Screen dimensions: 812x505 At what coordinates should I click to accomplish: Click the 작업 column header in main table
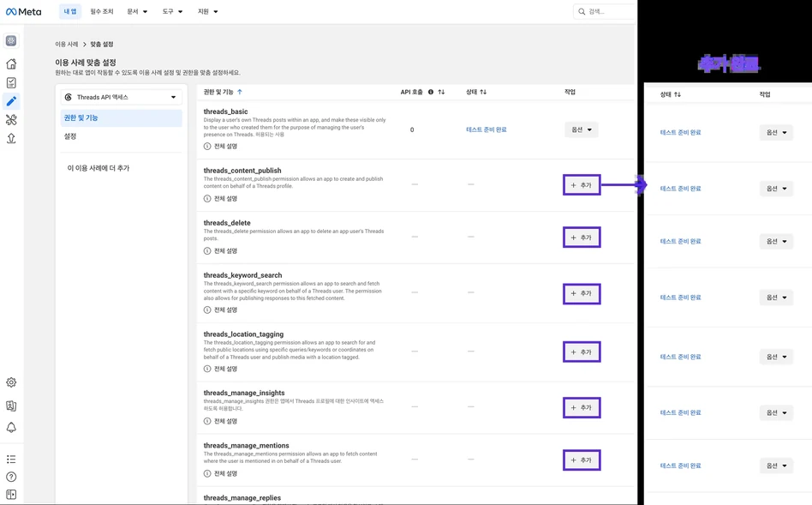click(x=570, y=92)
